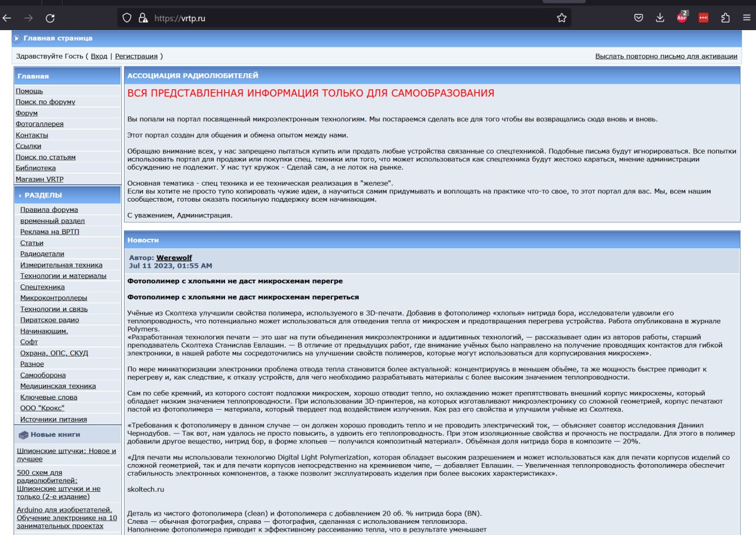Click the padlock site security icon
Image resolution: width=756 pixels, height=535 pixels.
click(x=142, y=18)
